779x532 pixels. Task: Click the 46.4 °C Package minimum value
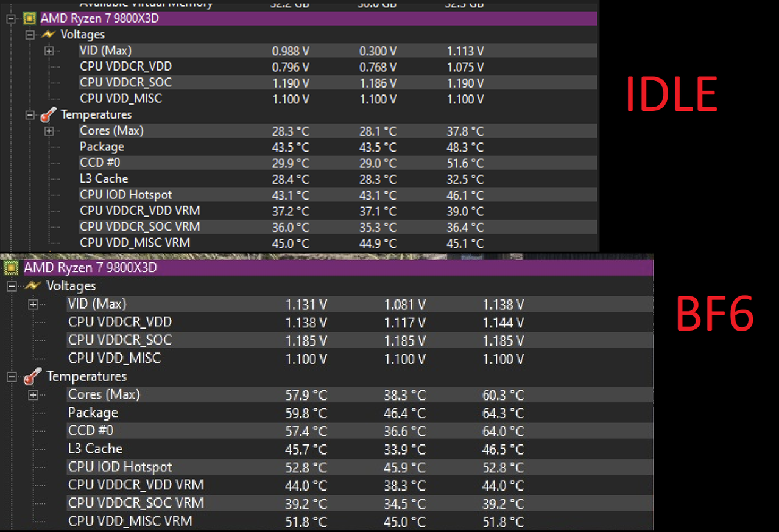click(x=404, y=414)
